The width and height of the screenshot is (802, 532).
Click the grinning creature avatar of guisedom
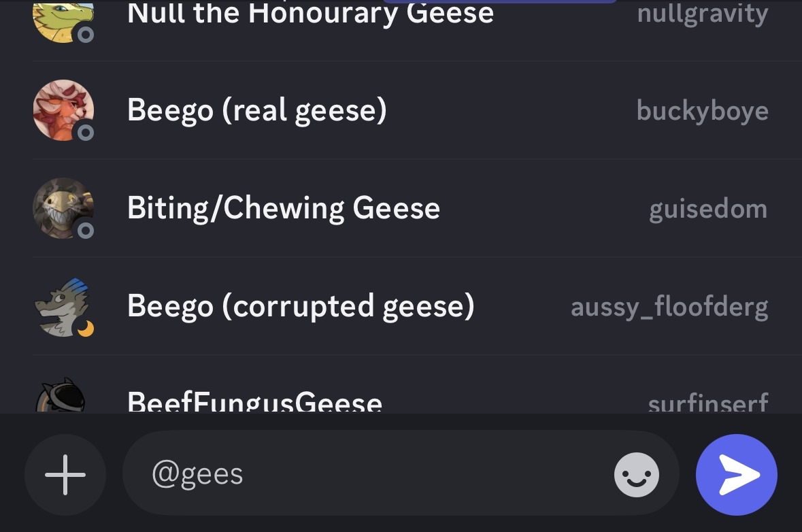[x=63, y=208]
